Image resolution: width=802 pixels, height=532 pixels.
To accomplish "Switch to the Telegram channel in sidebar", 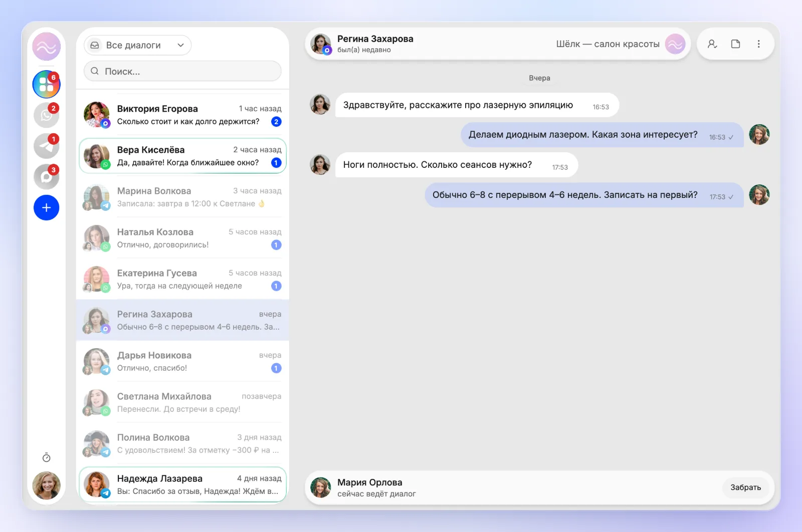I will click(46, 146).
